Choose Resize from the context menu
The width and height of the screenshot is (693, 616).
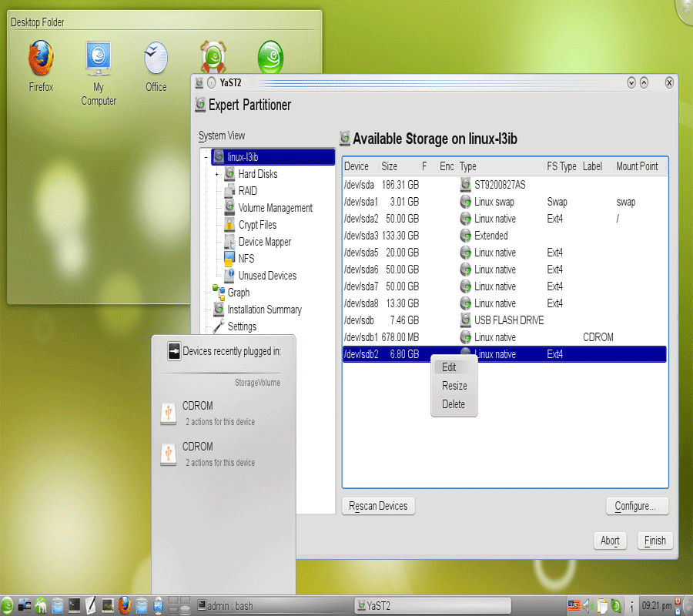coord(454,386)
